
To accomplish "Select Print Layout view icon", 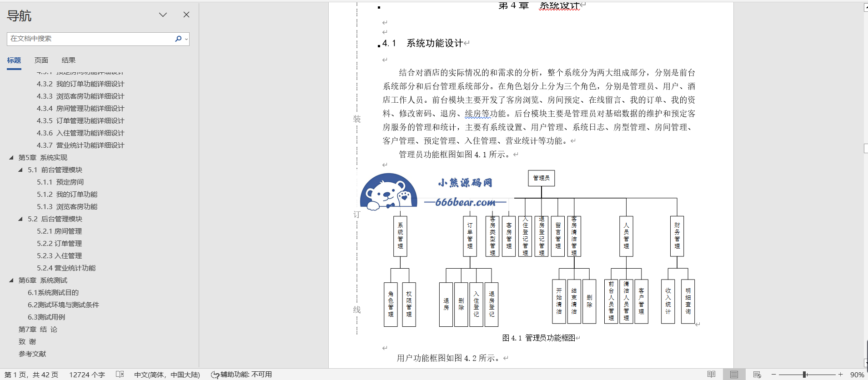I will click(734, 375).
